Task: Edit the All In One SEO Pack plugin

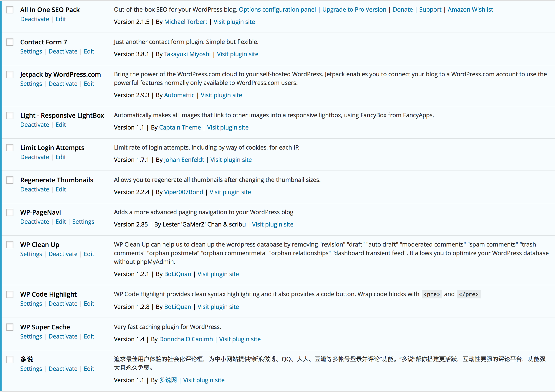Action: [61, 19]
